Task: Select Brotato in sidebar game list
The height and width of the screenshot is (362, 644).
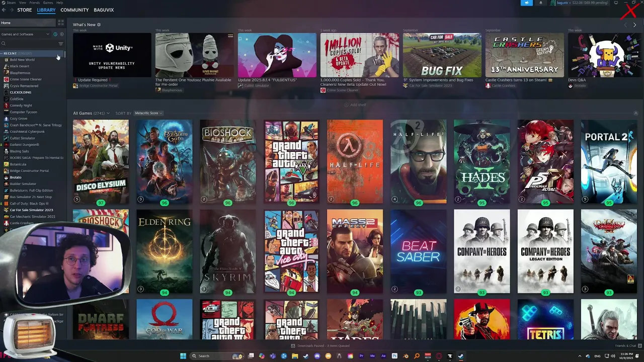Action: 16,177
